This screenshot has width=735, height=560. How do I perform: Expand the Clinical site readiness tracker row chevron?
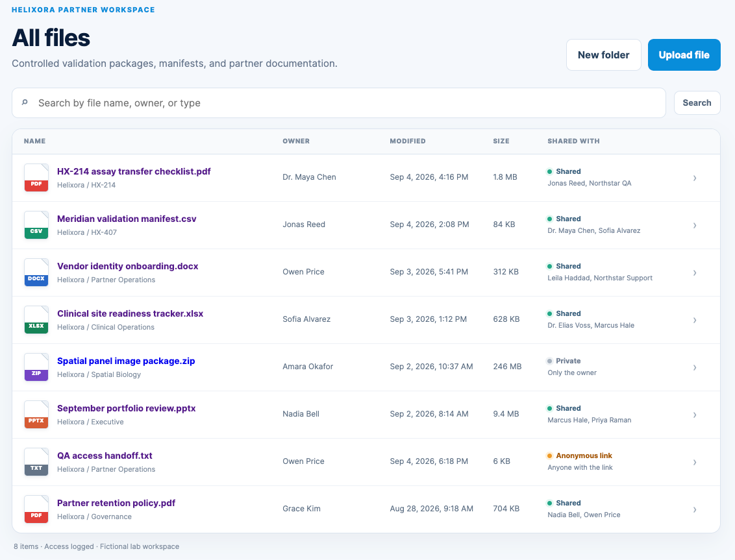(x=695, y=320)
